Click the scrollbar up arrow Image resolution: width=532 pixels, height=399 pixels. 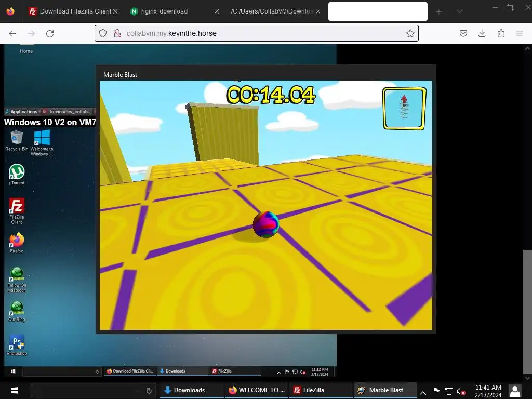(527, 48)
